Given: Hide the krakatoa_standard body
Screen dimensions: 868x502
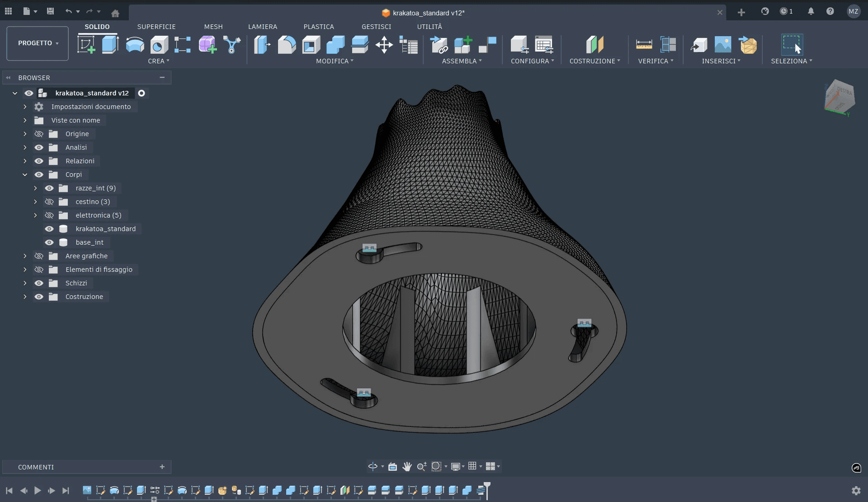Looking at the screenshot, I should pyautogui.click(x=49, y=229).
